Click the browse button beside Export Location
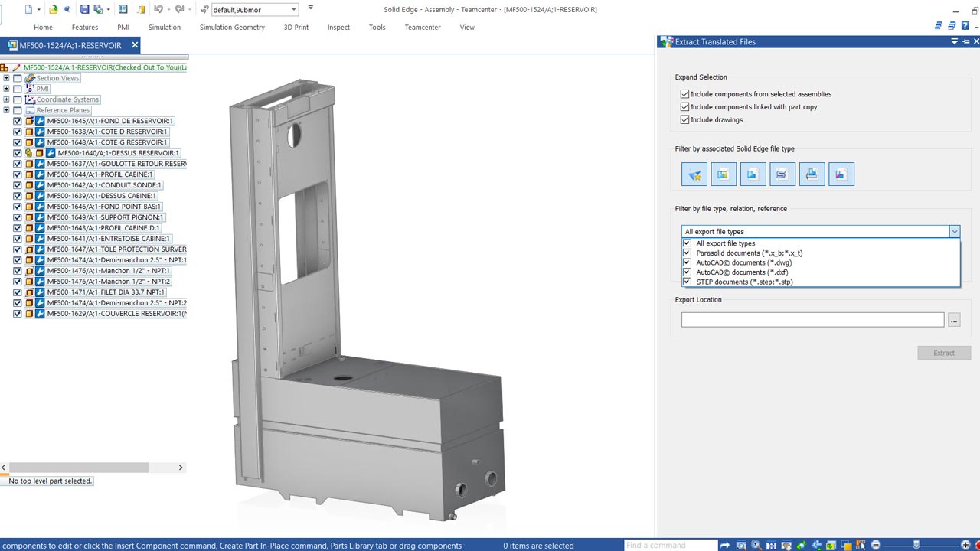The width and height of the screenshot is (980, 551). click(x=954, y=320)
